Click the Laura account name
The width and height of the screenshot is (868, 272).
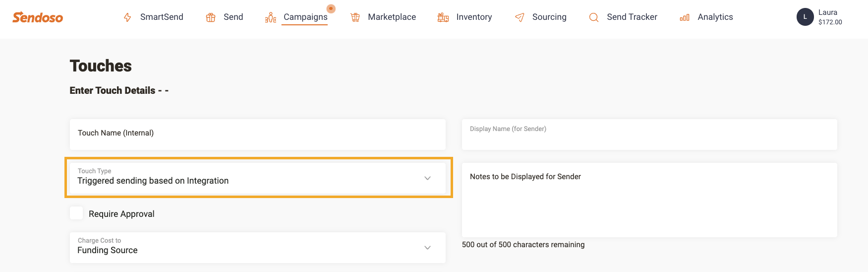(827, 12)
